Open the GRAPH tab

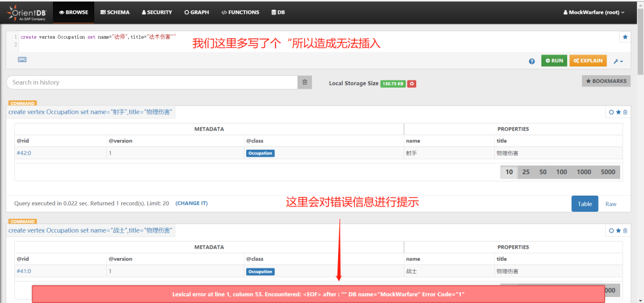click(197, 13)
